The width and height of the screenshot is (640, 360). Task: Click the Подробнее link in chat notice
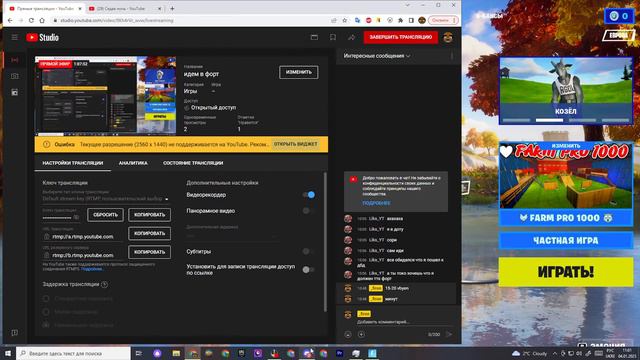coord(376,203)
